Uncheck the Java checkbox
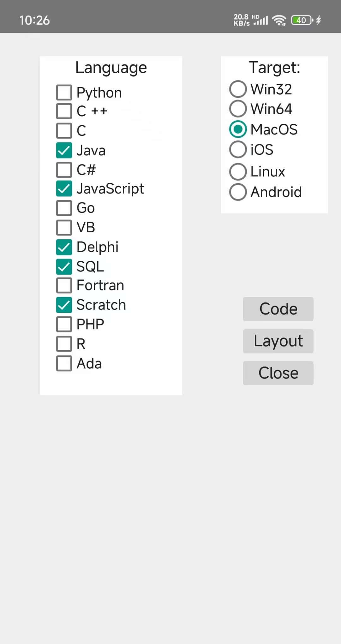 tap(64, 150)
